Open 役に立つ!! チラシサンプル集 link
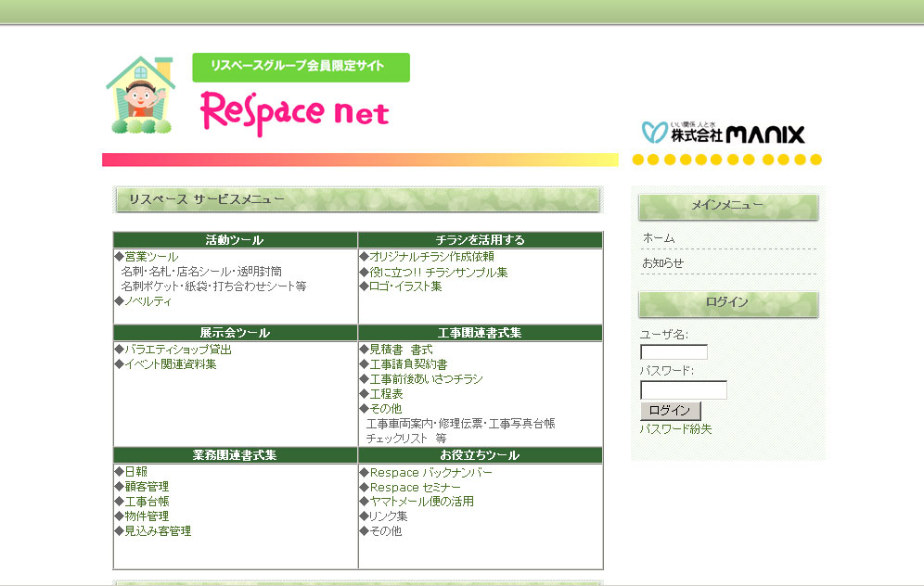 tap(439, 272)
